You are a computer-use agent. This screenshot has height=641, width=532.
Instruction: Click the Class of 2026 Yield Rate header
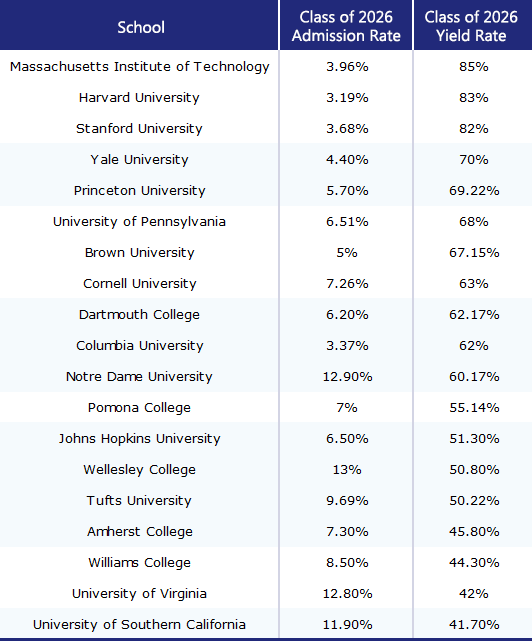[x=471, y=26]
